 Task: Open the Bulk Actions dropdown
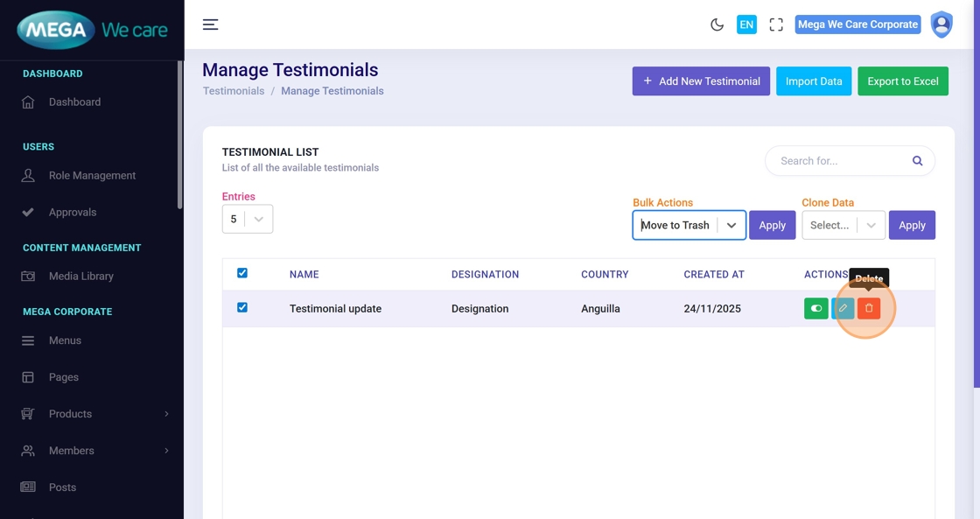689,225
